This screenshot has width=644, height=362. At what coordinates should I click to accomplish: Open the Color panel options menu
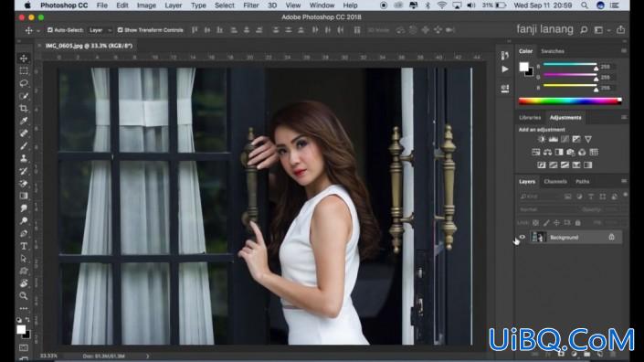pyautogui.click(x=624, y=51)
